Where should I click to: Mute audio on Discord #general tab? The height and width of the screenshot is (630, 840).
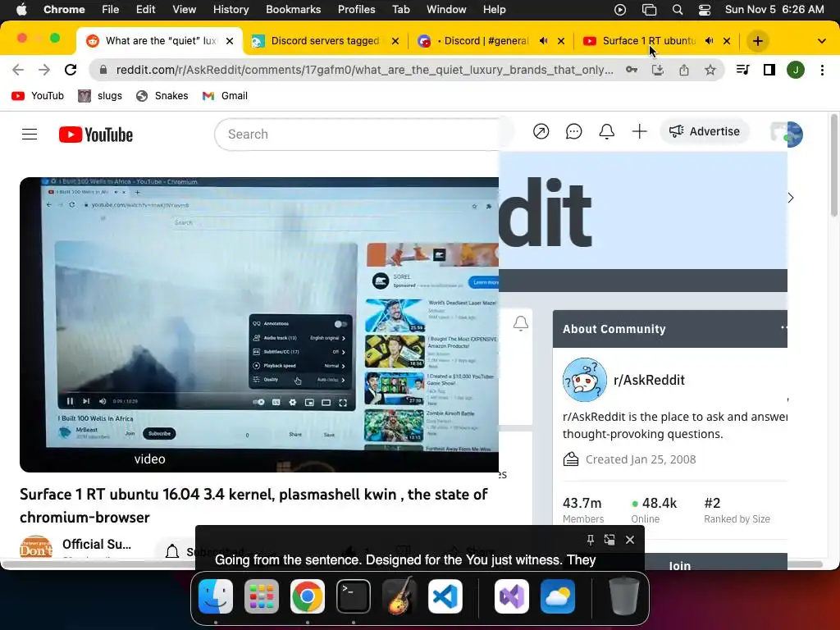pos(543,41)
